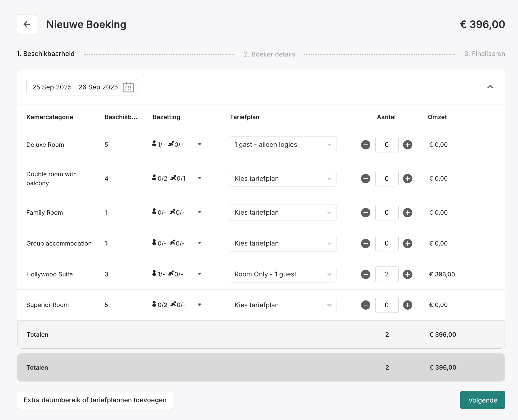Click the Volgende button

pos(483,400)
